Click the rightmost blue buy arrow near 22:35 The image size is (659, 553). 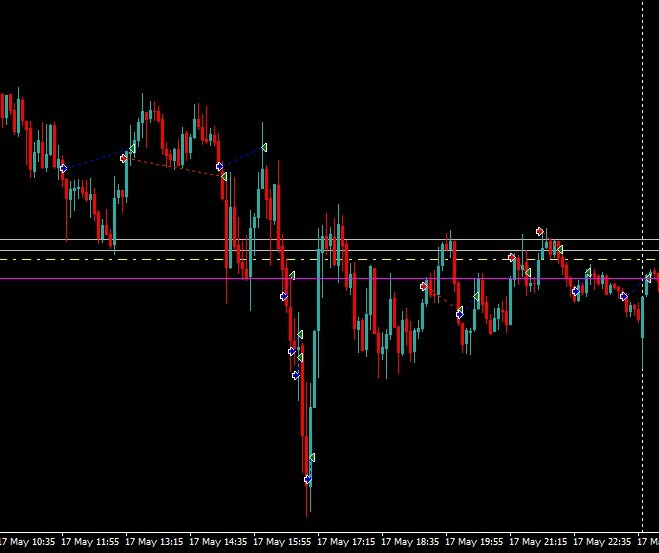[623, 296]
